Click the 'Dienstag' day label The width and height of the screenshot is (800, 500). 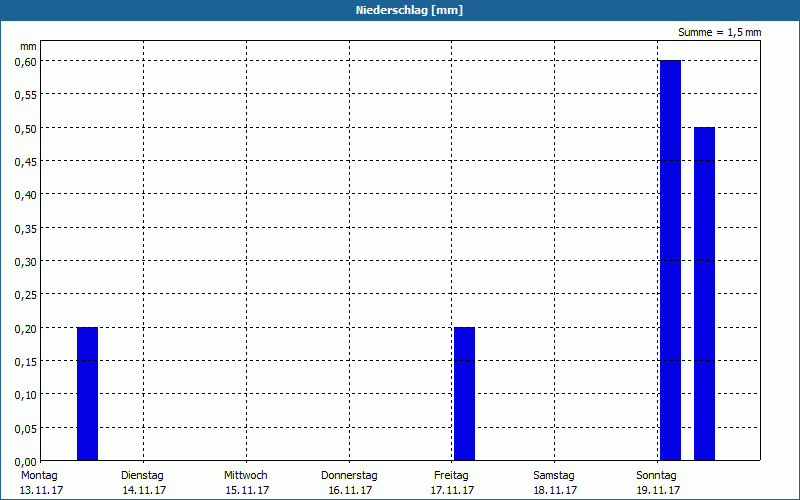click(x=142, y=475)
